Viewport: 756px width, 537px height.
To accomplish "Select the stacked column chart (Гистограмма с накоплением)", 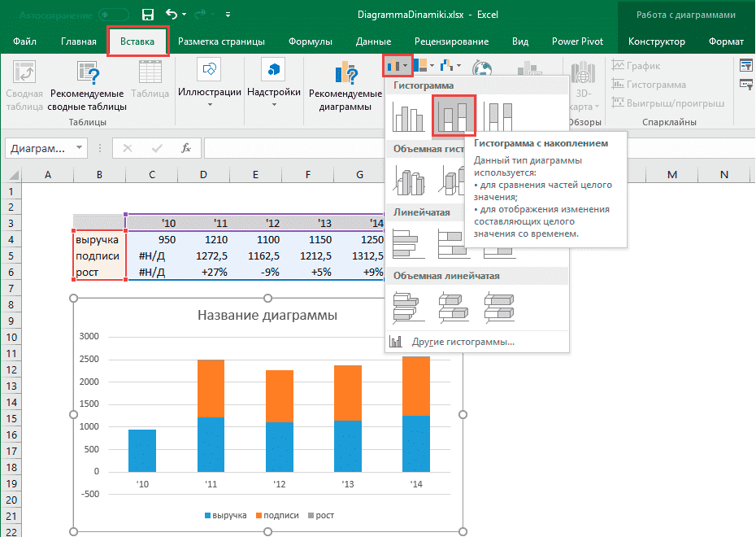I will [x=454, y=116].
